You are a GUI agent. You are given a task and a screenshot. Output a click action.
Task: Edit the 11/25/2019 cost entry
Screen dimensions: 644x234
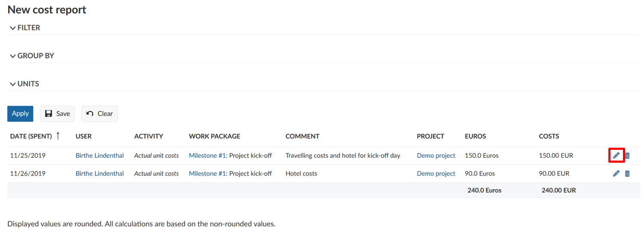(x=616, y=155)
